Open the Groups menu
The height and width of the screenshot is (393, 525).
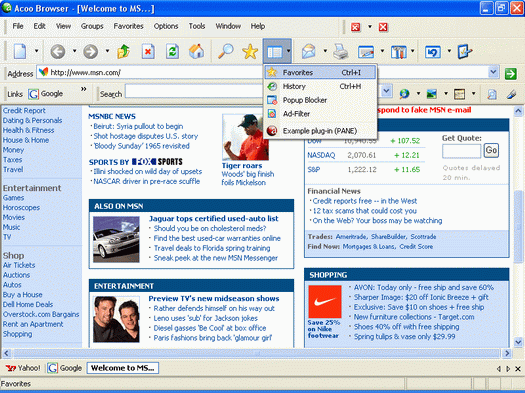[x=92, y=26]
